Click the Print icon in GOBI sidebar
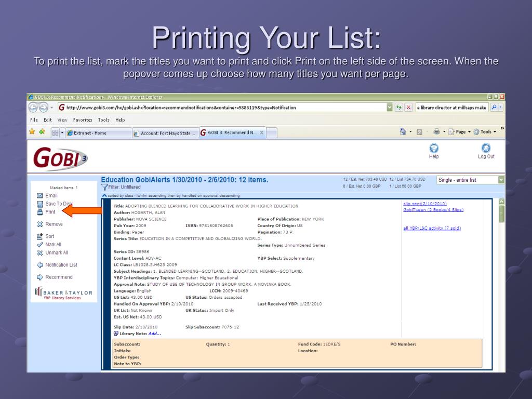Viewport: 532px width, 399px height. (39, 212)
